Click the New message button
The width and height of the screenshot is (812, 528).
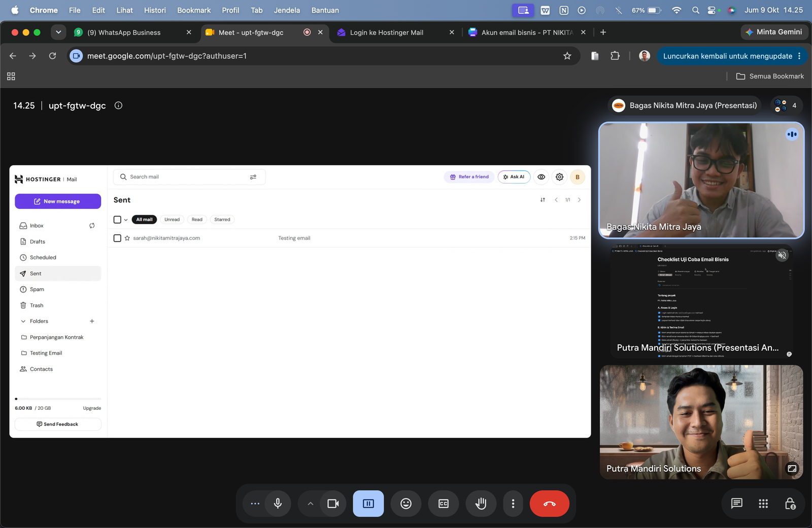tap(58, 201)
